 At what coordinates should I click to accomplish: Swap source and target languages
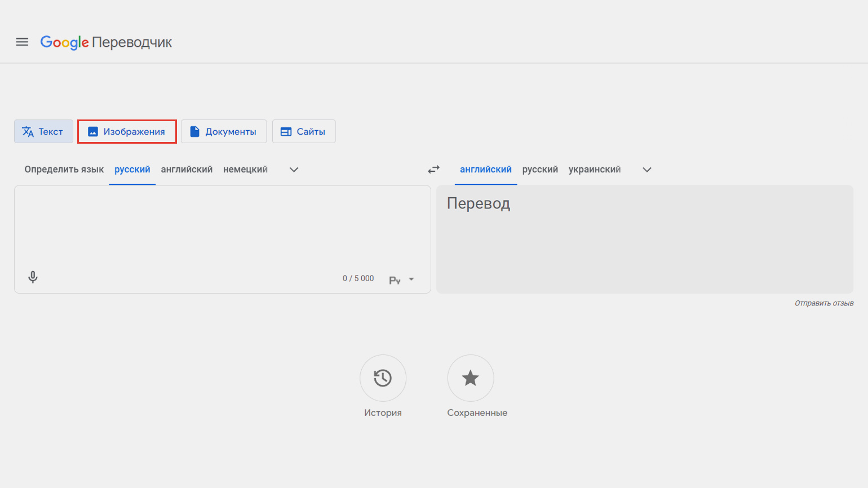click(433, 170)
